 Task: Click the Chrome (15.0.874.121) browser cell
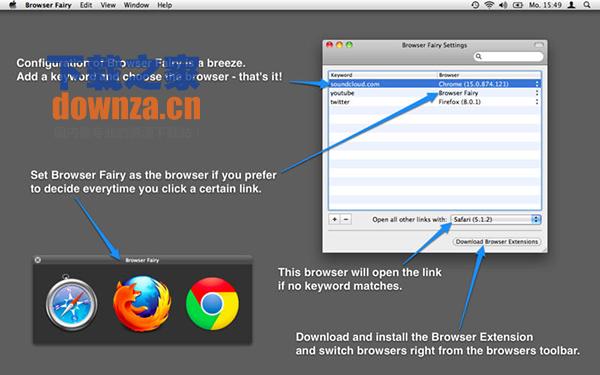(474, 84)
